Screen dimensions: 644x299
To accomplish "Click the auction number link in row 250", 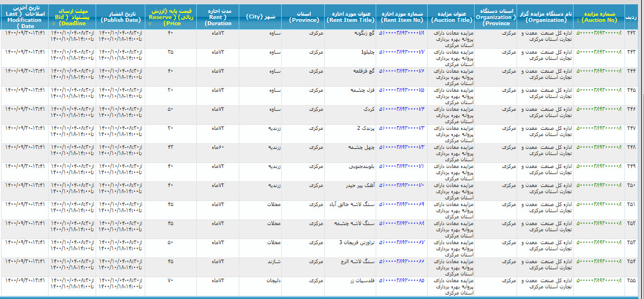I will point(599,185).
